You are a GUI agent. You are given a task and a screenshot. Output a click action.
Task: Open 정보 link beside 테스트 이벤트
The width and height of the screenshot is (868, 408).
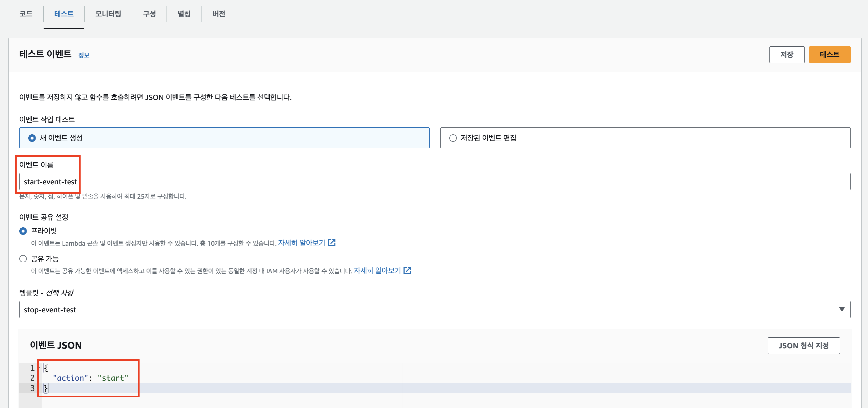[84, 55]
